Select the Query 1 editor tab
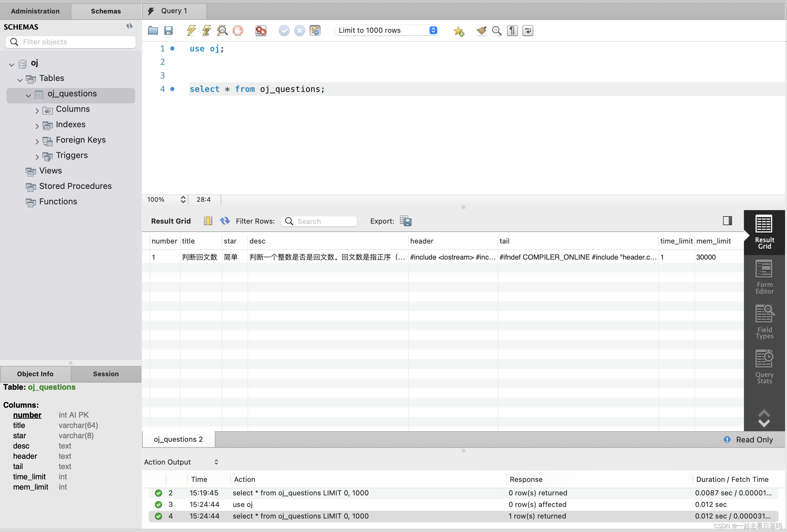Image resolution: width=787 pixels, height=532 pixels. point(174,11)
